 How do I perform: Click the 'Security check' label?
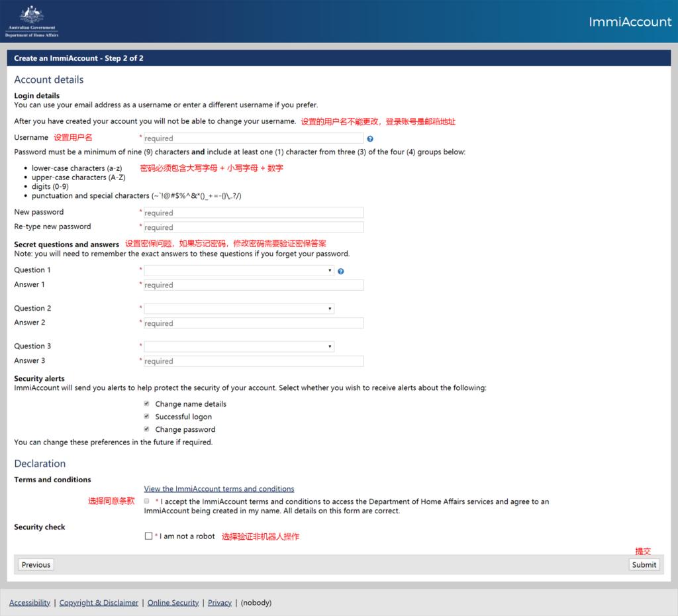(39, 527)
